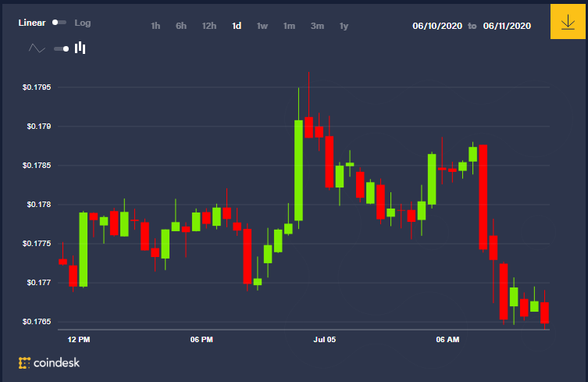The height and width of the screenshot is (382, 588).
Task: Click the large red candle after 06 AM
Action: click(483, 197)
